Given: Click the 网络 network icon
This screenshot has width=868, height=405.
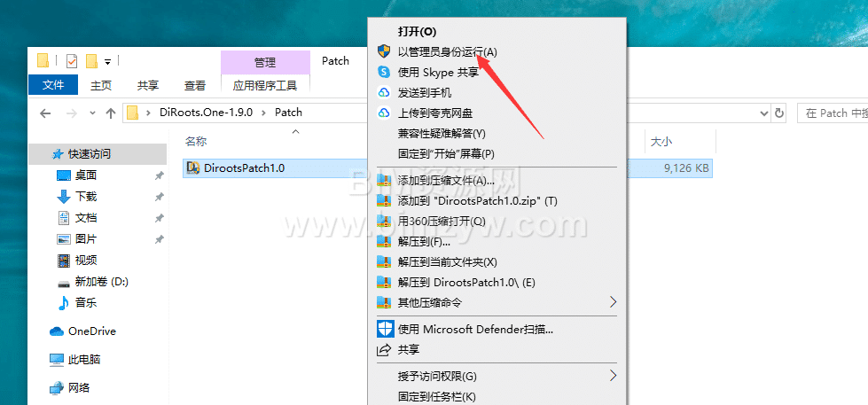Looking at the screenshot, I should coord(57,388).
